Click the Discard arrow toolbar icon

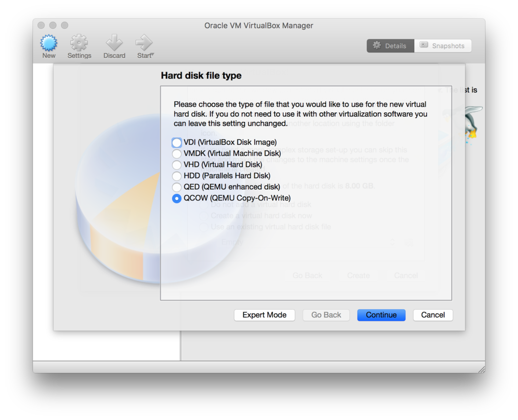point(114,44)
